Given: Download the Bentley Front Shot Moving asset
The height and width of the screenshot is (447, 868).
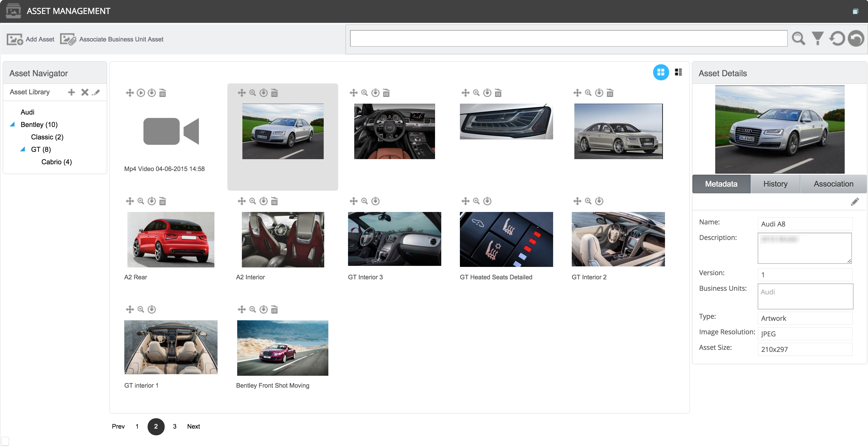Looking at the screenshot, I should pyautogui.click(x=264, y=309).
